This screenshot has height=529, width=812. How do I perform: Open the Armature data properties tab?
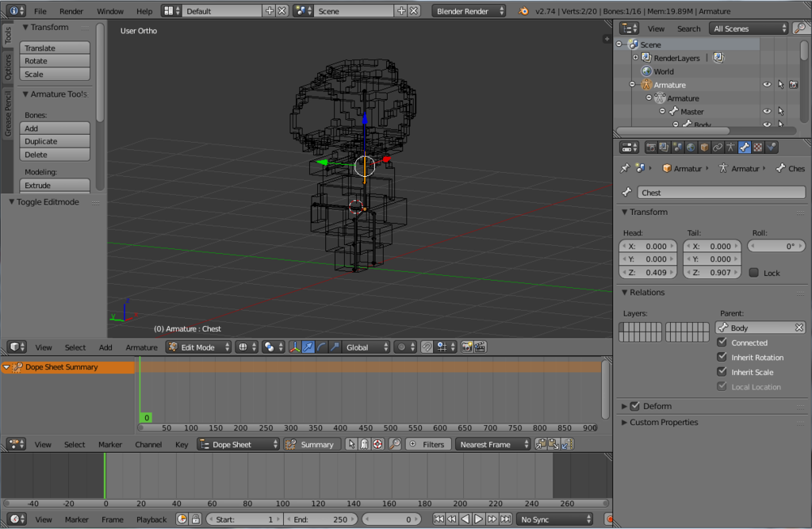[x=730, y=148]
